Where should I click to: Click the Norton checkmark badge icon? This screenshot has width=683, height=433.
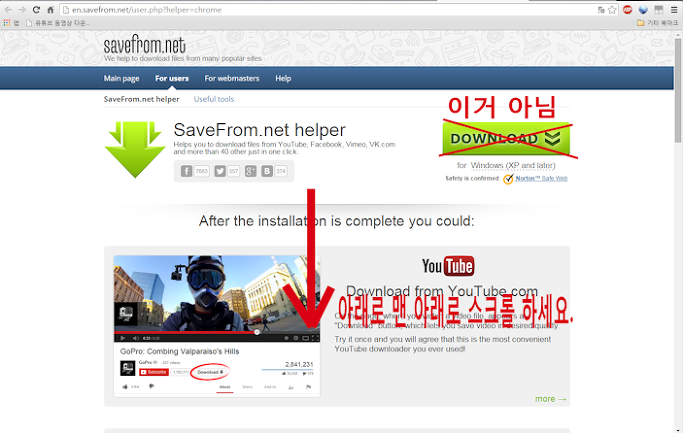[x=508, y=179]
